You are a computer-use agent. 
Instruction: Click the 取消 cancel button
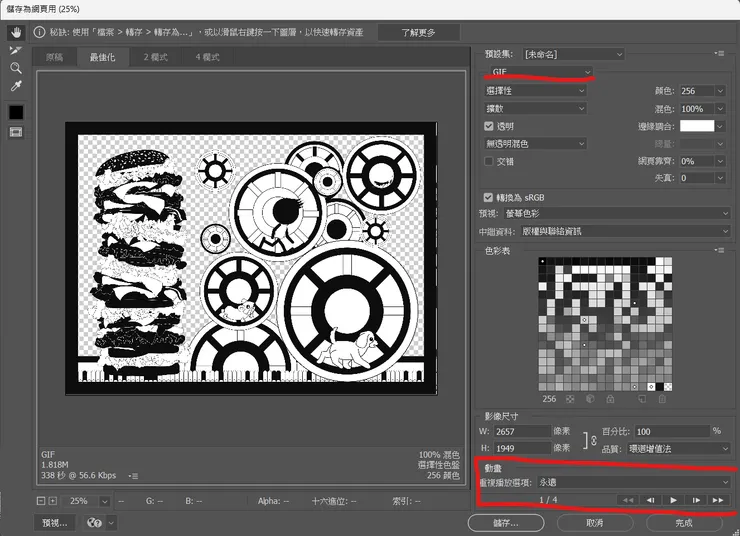[x=594, y=523]
